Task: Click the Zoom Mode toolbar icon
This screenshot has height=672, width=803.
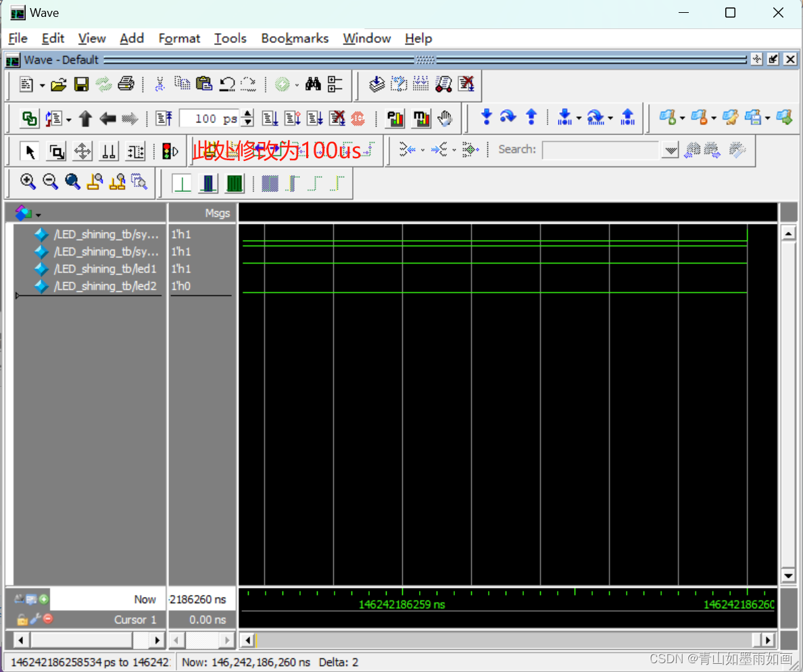Action: click(x=56, y=151)
